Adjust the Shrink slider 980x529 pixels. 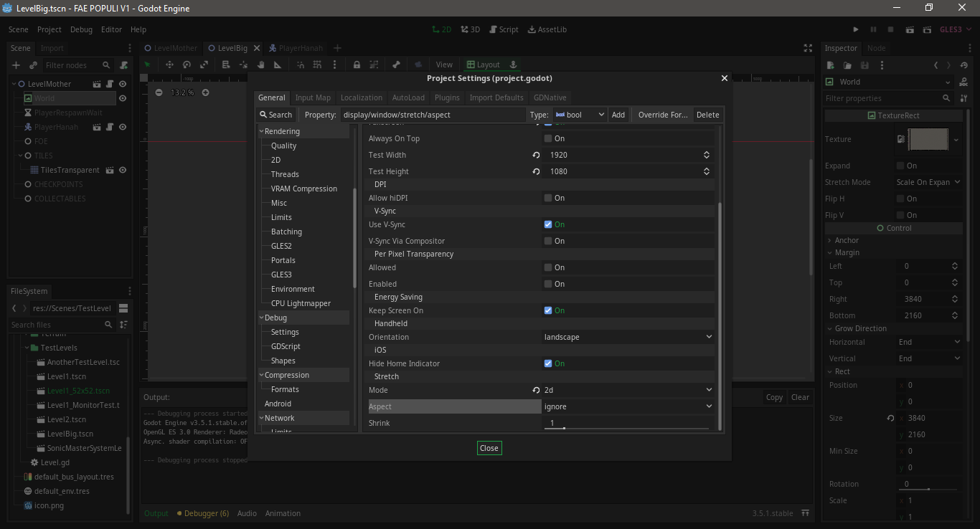coord(628,428)
